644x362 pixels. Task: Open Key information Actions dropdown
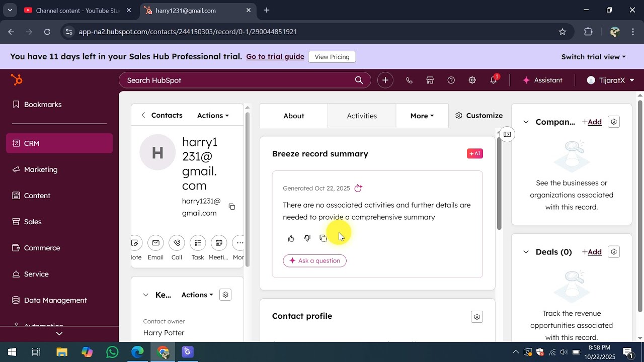[x=197, y=295]
